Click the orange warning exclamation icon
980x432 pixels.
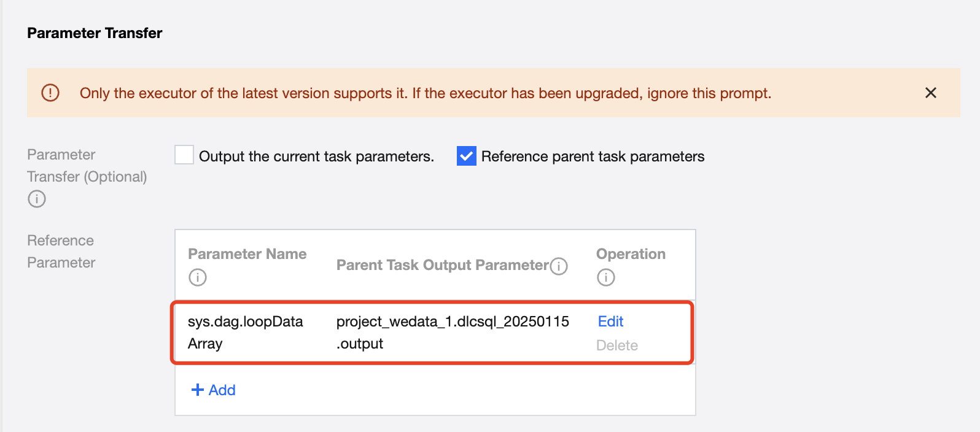click(x=50, y=93)
